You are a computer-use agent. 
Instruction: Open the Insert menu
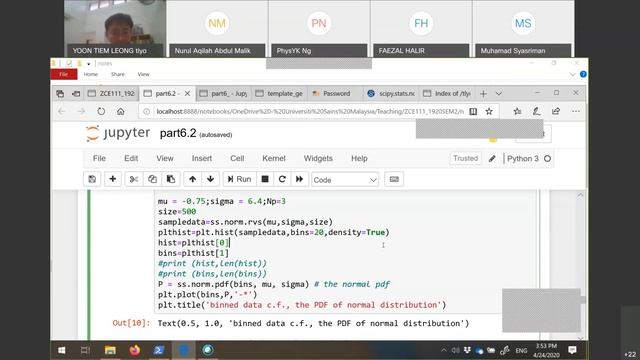[202, 158]
